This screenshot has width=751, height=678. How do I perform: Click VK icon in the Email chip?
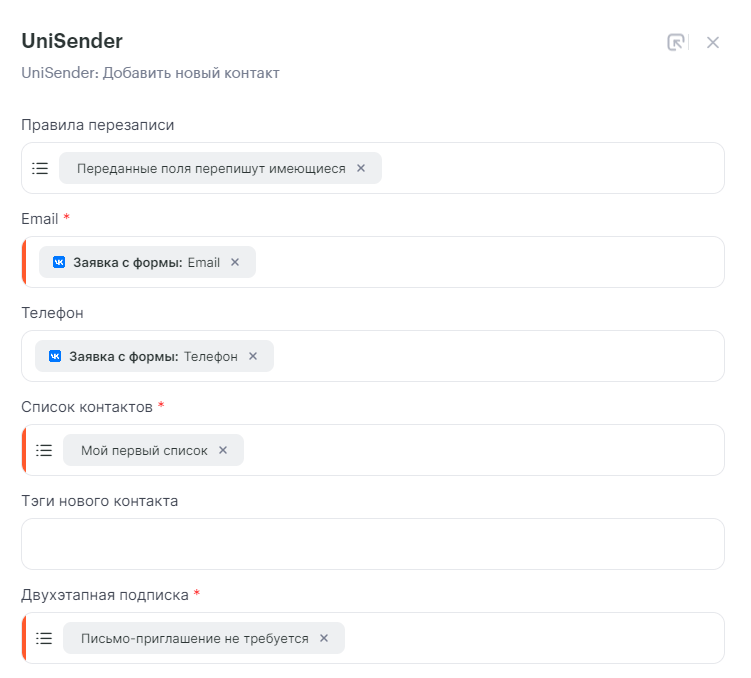tap(59, 262)
